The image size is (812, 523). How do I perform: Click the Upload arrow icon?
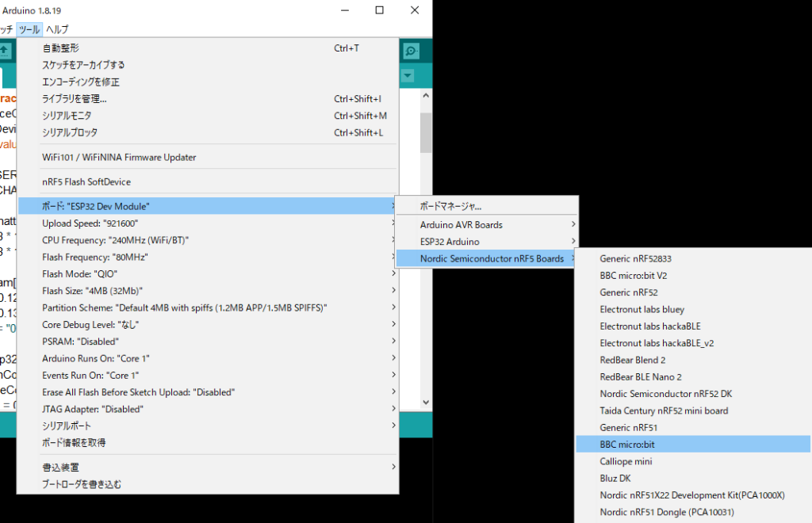pyautogui.click(x=3, y=50)
